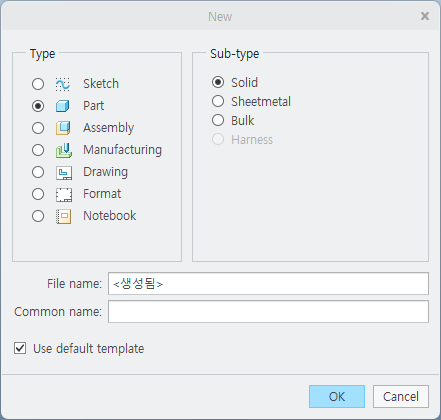Confirm with the OK button
Image resolution: width=441 pixels, height=420 pixels.
(x=337, y=397)
